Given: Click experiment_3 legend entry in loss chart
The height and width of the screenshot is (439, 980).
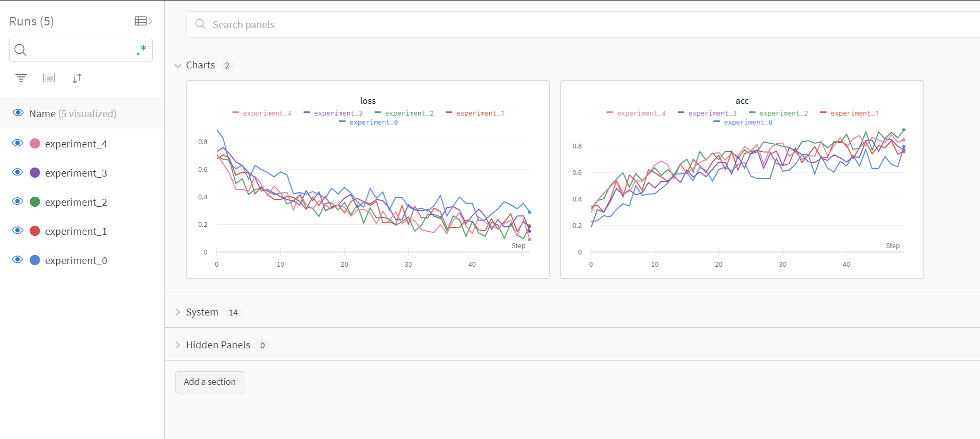Looking at the screenshot, I should click(x=333, y=113).
